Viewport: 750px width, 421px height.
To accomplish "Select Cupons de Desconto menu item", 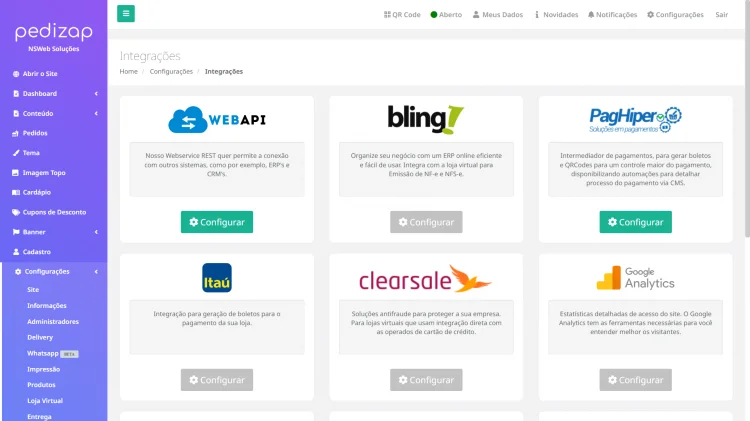I will tap(54, 212).
